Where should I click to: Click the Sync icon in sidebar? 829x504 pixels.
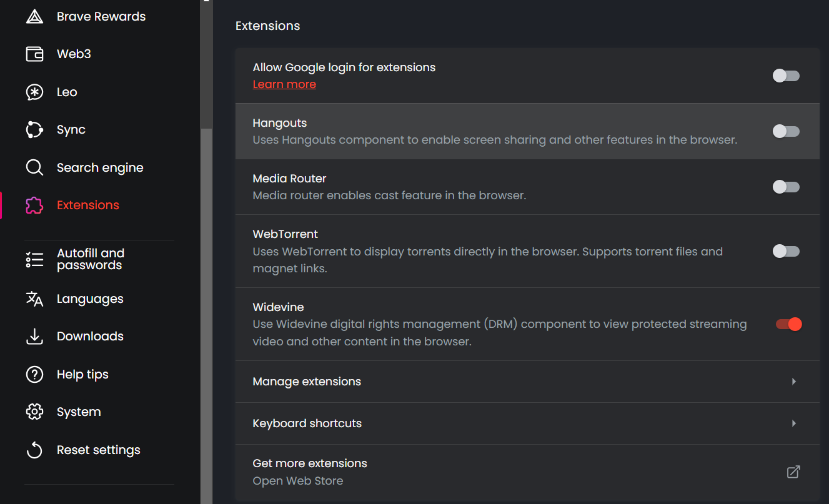pos(34,130)
